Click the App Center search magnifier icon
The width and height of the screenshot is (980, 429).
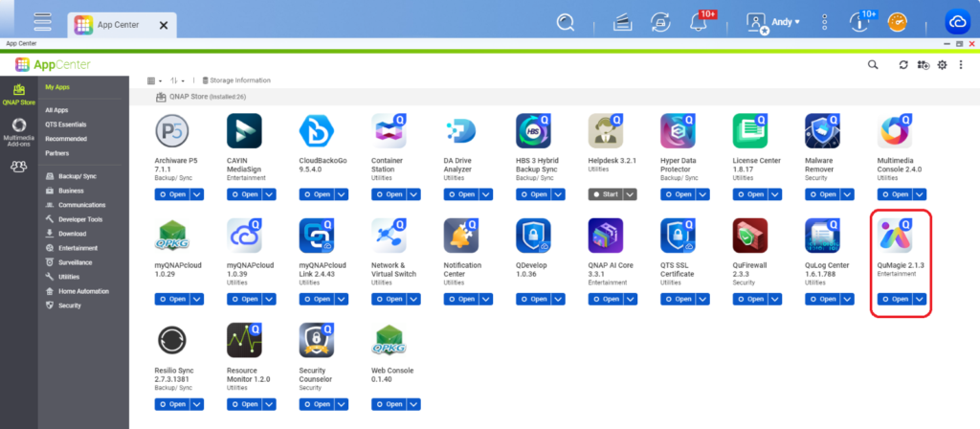pyautogui.click(x=872, y=64)
